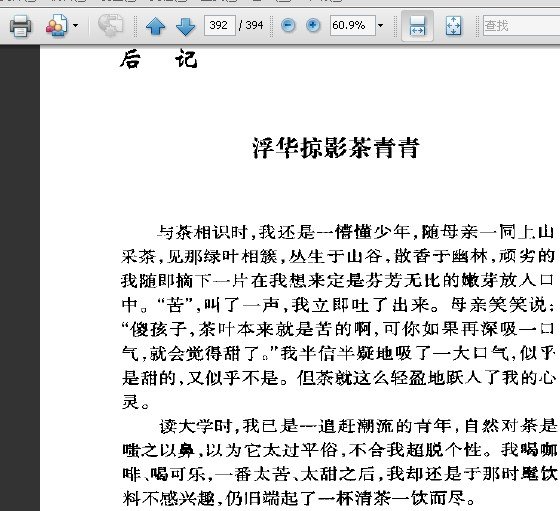Screen dimensions: 560x511
Task: Click the Print icon
Action: (20, 26)
